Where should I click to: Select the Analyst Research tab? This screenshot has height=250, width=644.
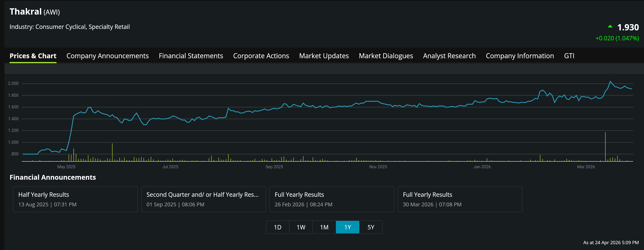449,56
